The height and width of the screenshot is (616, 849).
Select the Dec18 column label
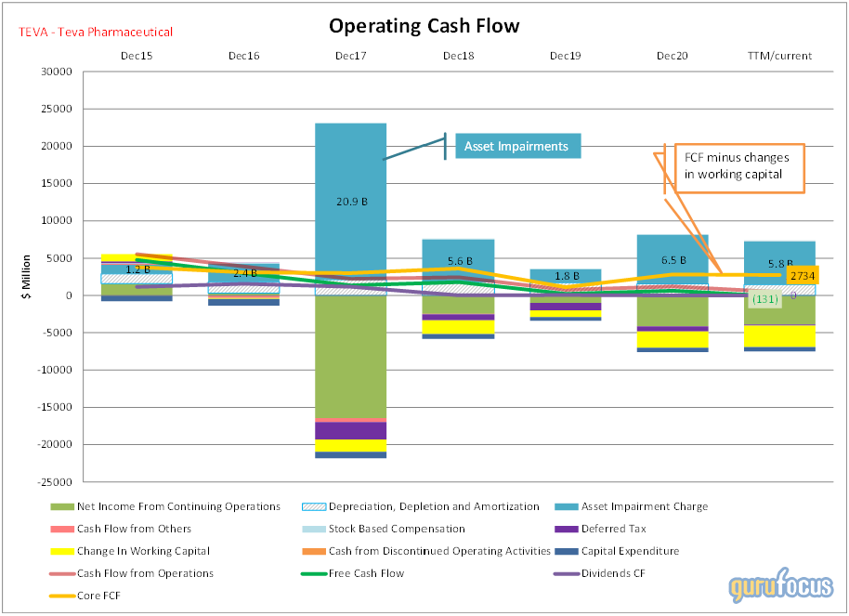458,56
